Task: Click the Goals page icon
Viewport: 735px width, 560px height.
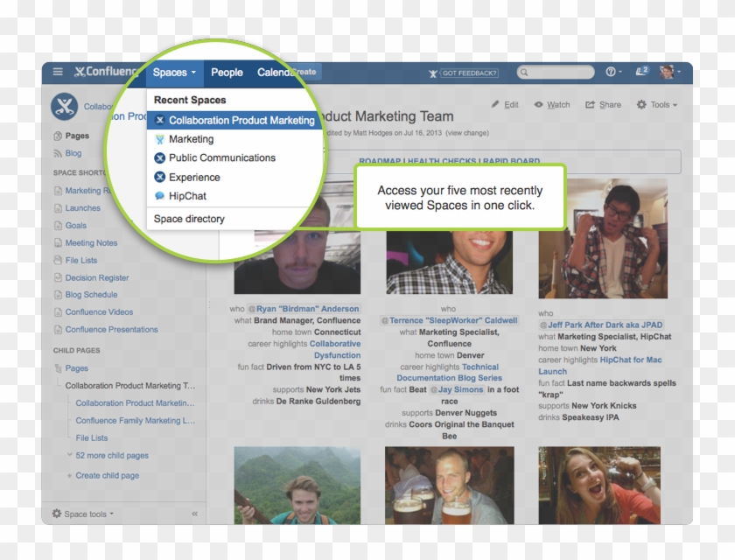Action: click(x=58, y=226)
